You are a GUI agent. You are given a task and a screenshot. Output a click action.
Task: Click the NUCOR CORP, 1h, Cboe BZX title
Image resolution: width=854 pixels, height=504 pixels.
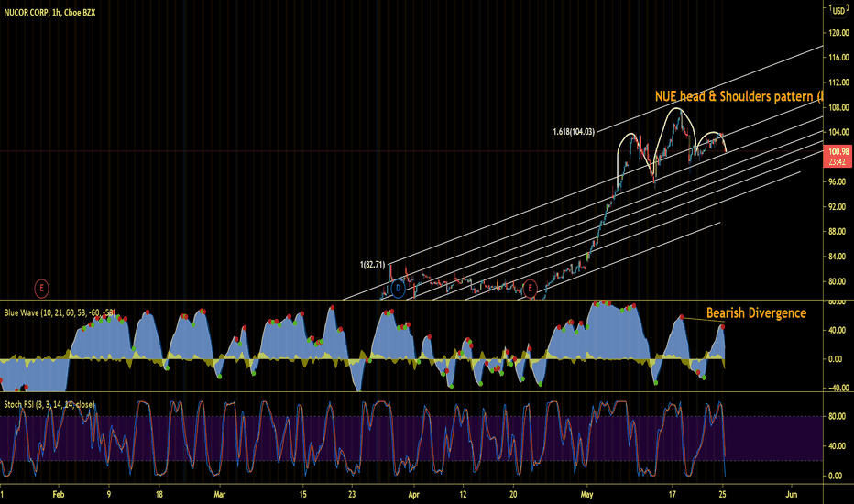pos(49,12)
